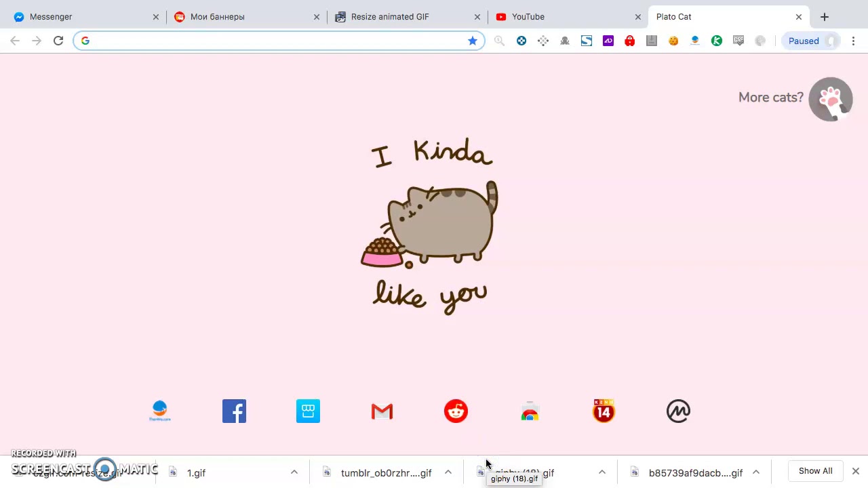Screen dimensions: 868x488
Task: Click the faded gray globe extension icon
Action: (x=760, y=41)
